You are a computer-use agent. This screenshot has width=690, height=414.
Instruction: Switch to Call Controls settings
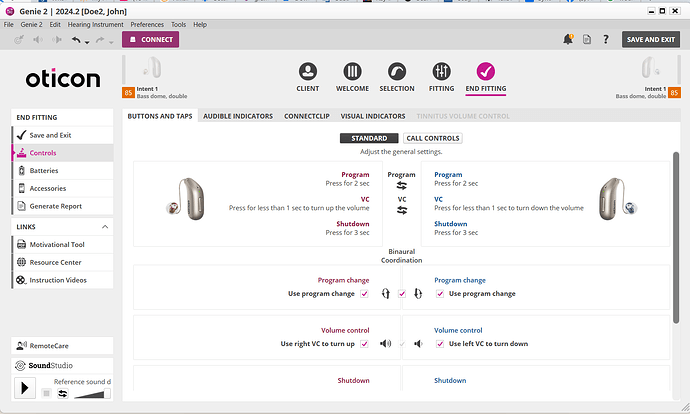[x=433, y=138]
